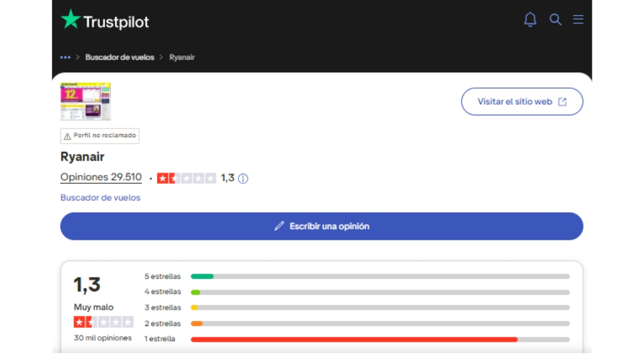Go to Buscador de vuelos breadcrumb
The height and width of the screenshot is (355, 644).
click(x=119, y=57)
